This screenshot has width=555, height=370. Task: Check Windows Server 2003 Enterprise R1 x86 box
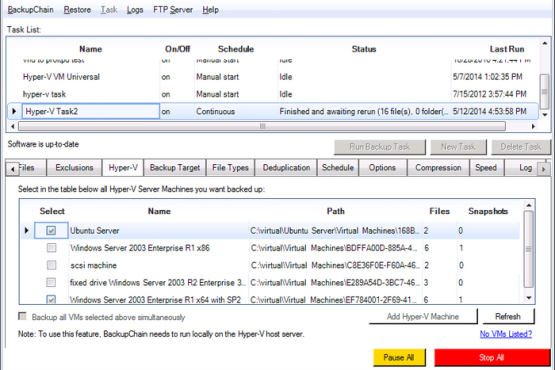pyautogui.click(x=52, y=247)
